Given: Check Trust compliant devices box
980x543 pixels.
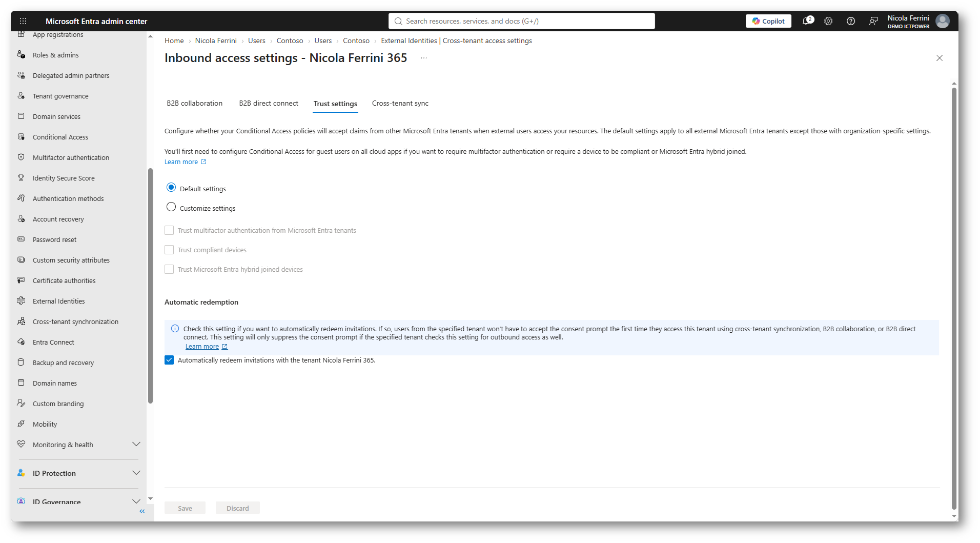Looking at the screenshot, I should (169, 250).
